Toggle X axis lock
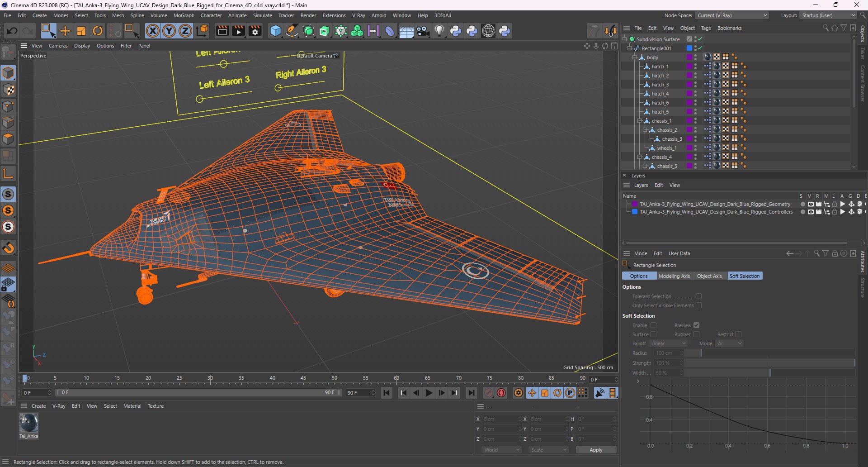868x467 pixels. [153, 31]
